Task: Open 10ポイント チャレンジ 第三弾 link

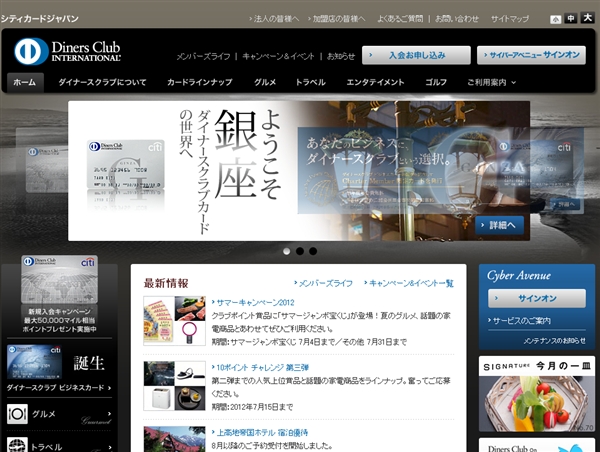Action: point(260,368)
